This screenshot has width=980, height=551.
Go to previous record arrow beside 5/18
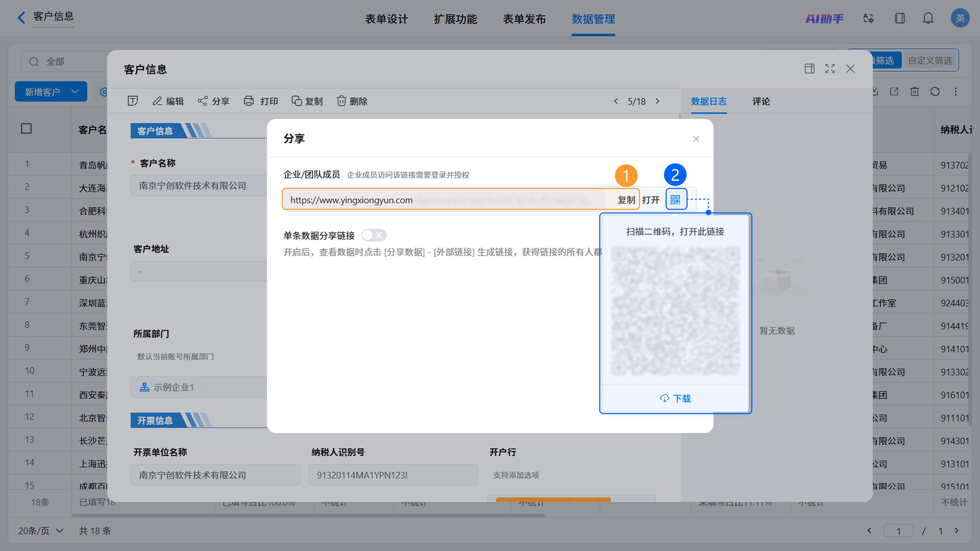pos(616,101)
